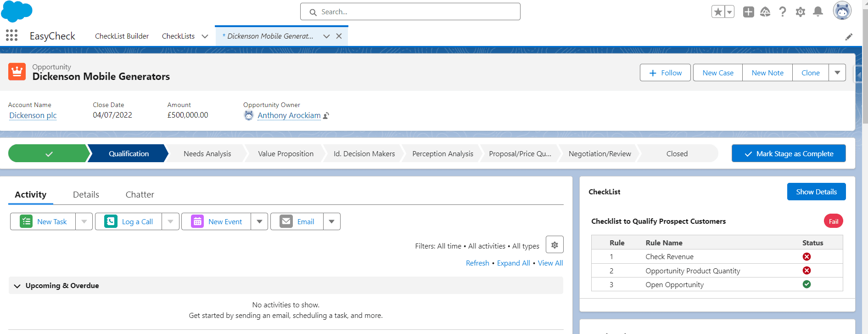Click the New Case button

pos(718,73)
